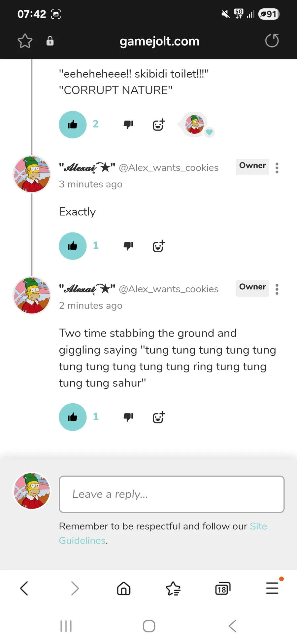Reload the gamejolt.com page
Viewport: 297px width, 644px height.
click(272, 41)
